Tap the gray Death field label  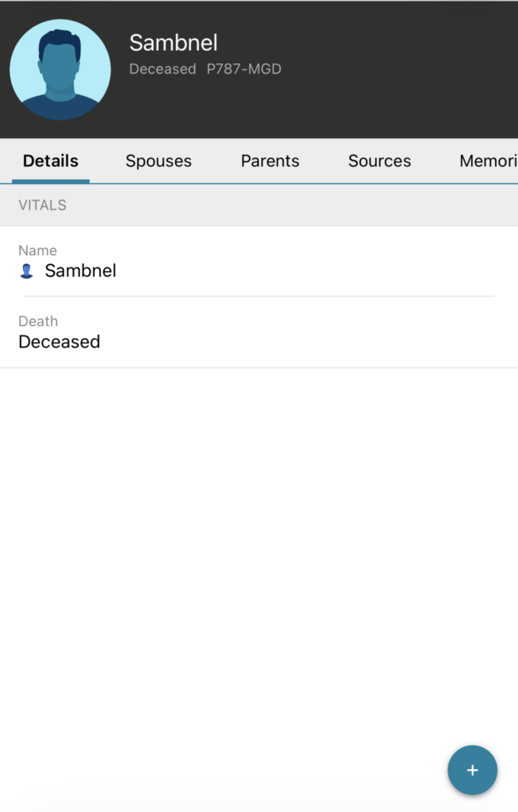tap(38, 321)
